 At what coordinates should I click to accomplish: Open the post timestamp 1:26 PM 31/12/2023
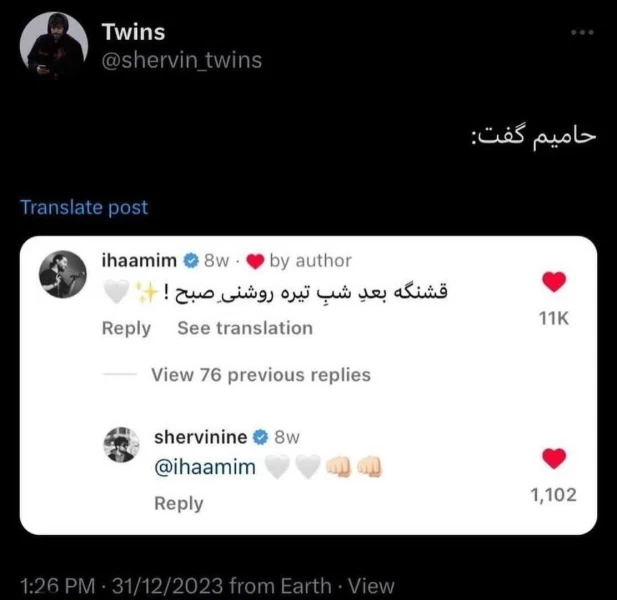pos(122,585)
